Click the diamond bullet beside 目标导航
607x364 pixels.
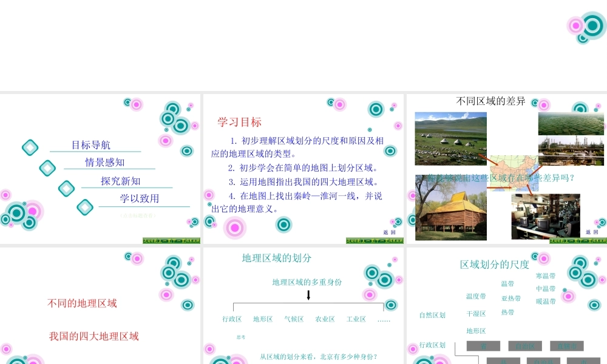click(x=30, y=147)
